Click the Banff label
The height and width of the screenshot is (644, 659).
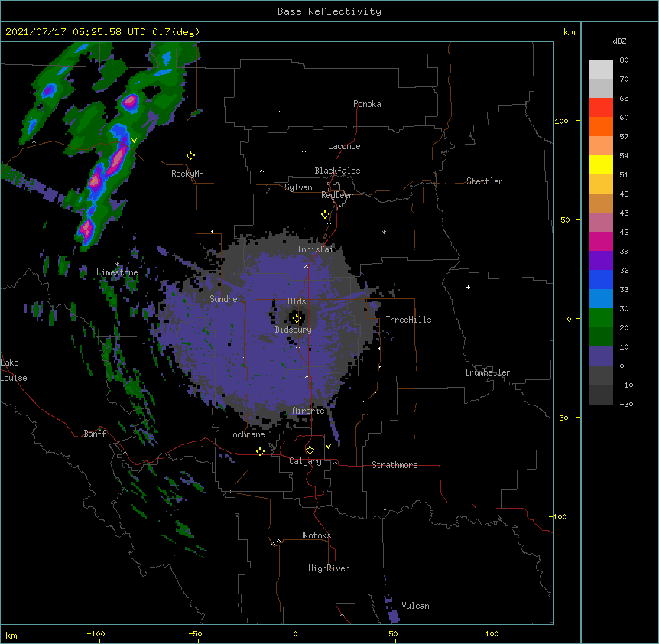(95, 434)
